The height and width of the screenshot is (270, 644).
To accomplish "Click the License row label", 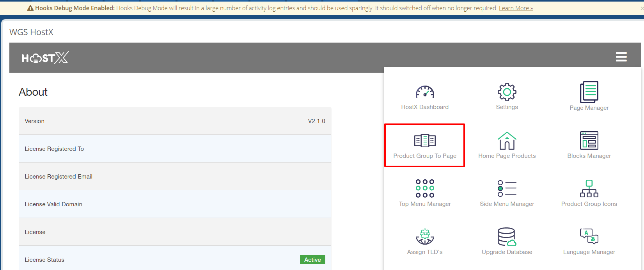I will (x=35, y=232).
